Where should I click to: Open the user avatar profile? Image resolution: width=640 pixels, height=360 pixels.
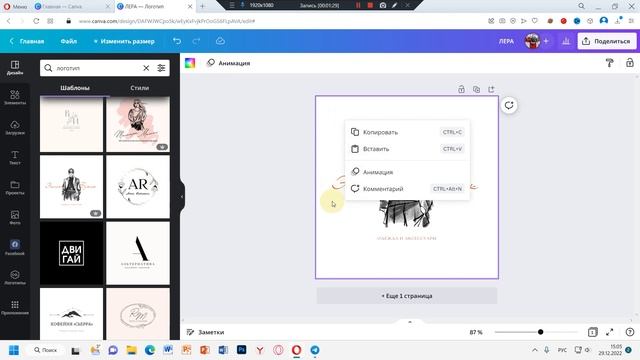(532, 41)
